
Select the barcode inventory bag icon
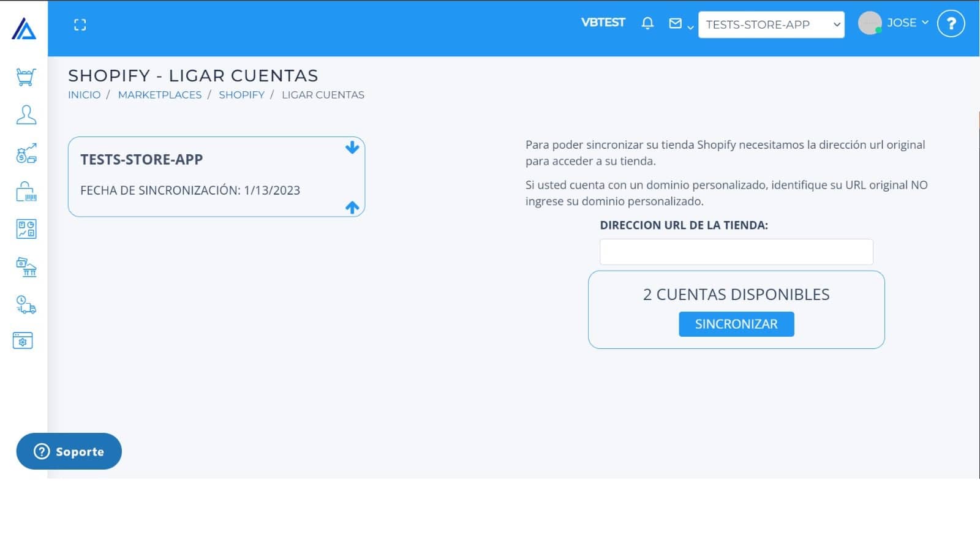coord(26,191)
